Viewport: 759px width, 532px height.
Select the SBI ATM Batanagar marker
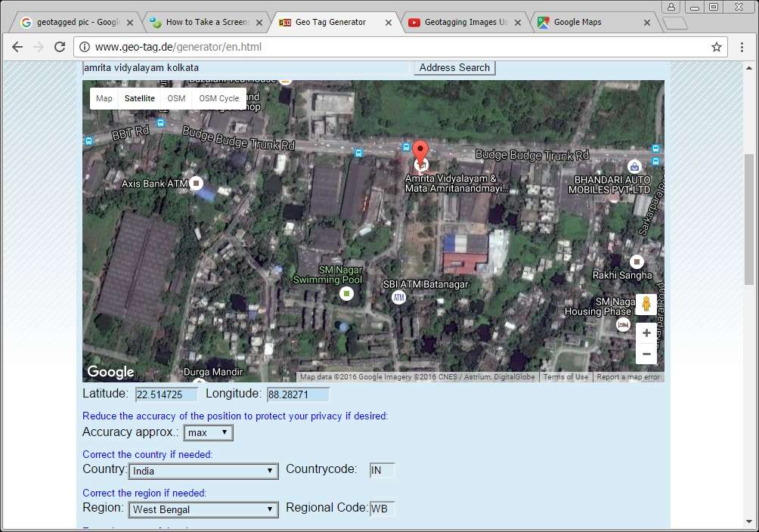[398, 298]
